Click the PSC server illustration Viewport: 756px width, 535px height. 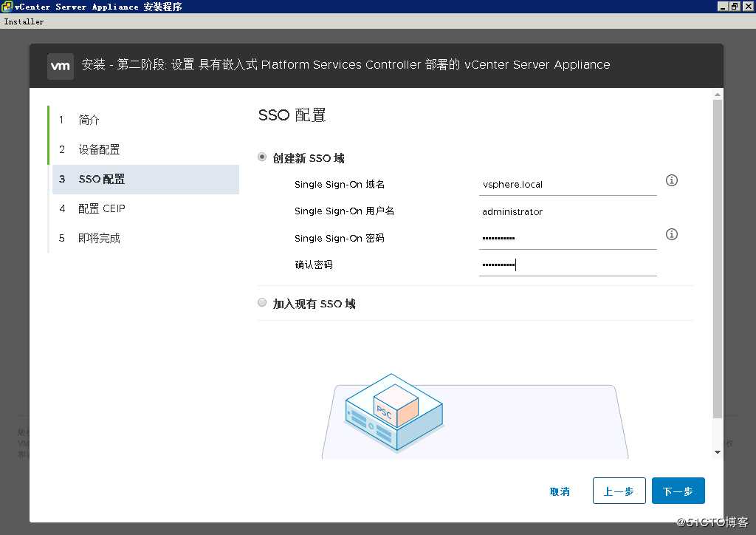[x=394, y=412]
